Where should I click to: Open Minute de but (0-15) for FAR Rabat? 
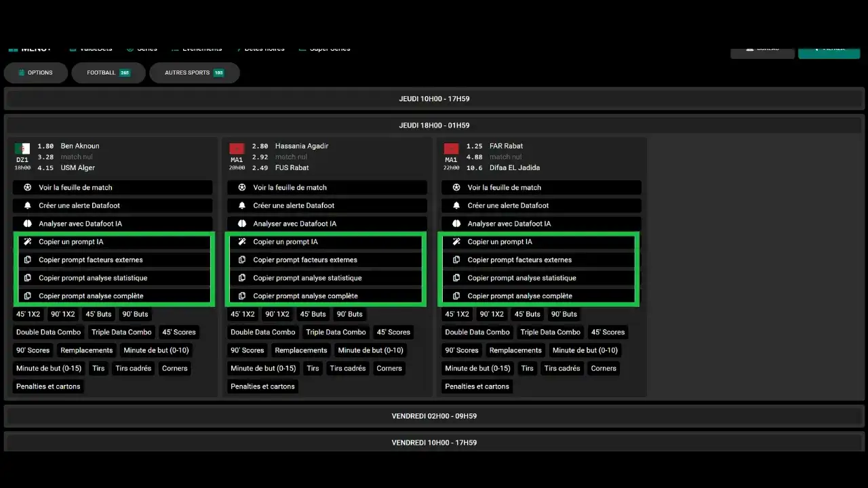(477, 369)
